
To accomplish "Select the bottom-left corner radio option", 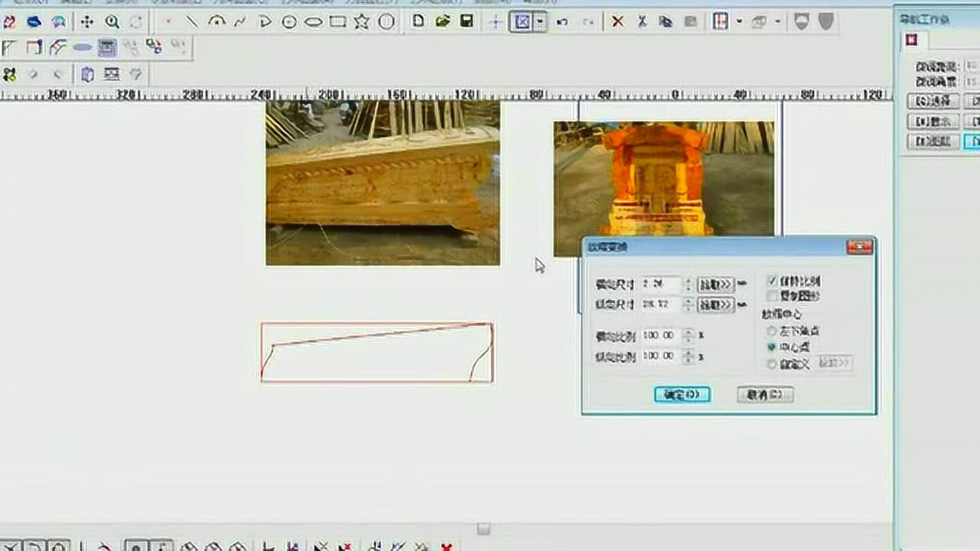I will coord(772,331).
